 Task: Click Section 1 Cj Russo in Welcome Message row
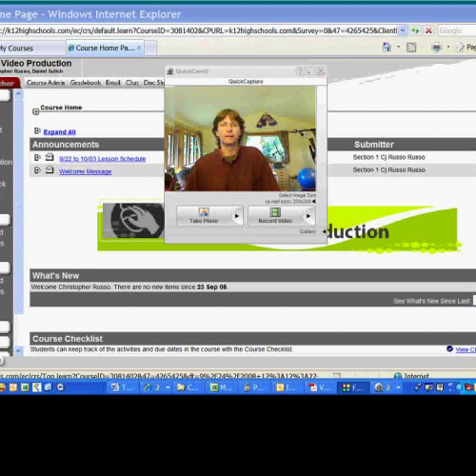click(388, 169)
